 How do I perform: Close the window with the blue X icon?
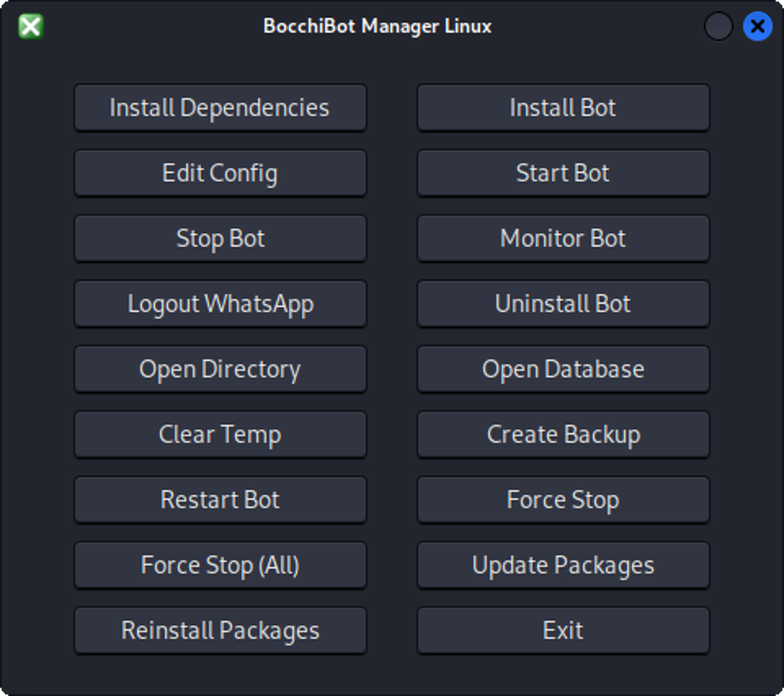click(x=757, y=26)
